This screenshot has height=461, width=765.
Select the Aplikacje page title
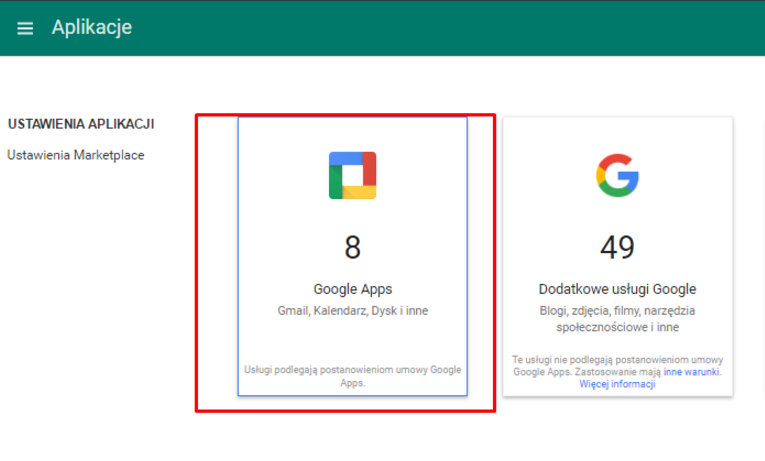point(92,27)
